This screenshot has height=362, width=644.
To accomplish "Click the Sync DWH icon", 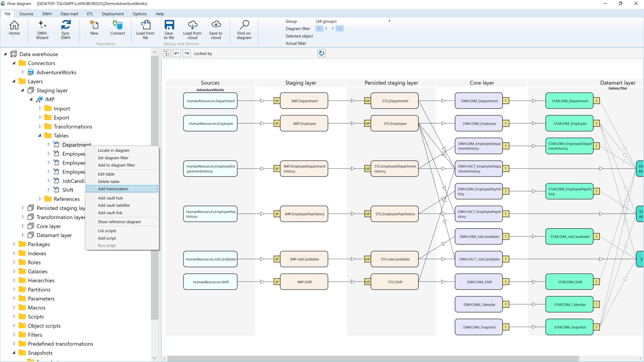I will (x=66, y=30).
